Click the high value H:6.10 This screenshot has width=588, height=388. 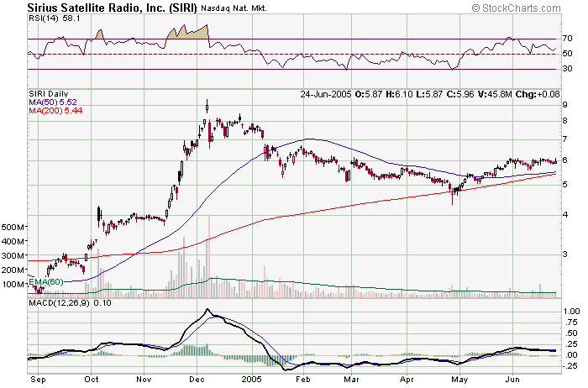(x=397, y=94)
